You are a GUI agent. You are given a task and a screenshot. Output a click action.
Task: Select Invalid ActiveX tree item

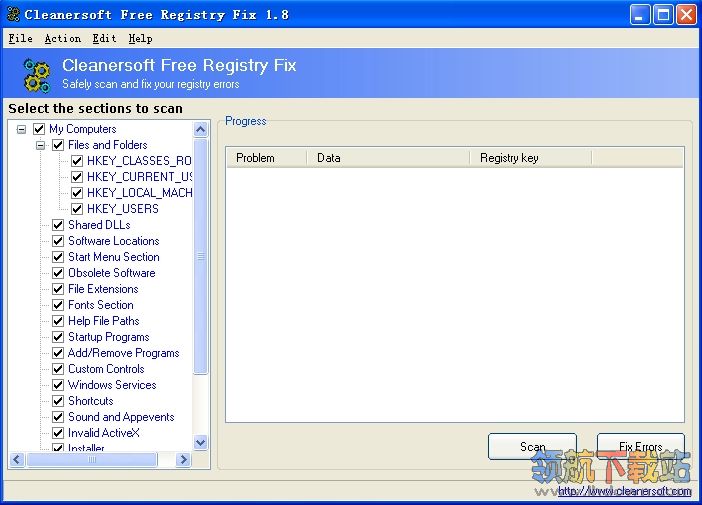click(x=103, y=433)
